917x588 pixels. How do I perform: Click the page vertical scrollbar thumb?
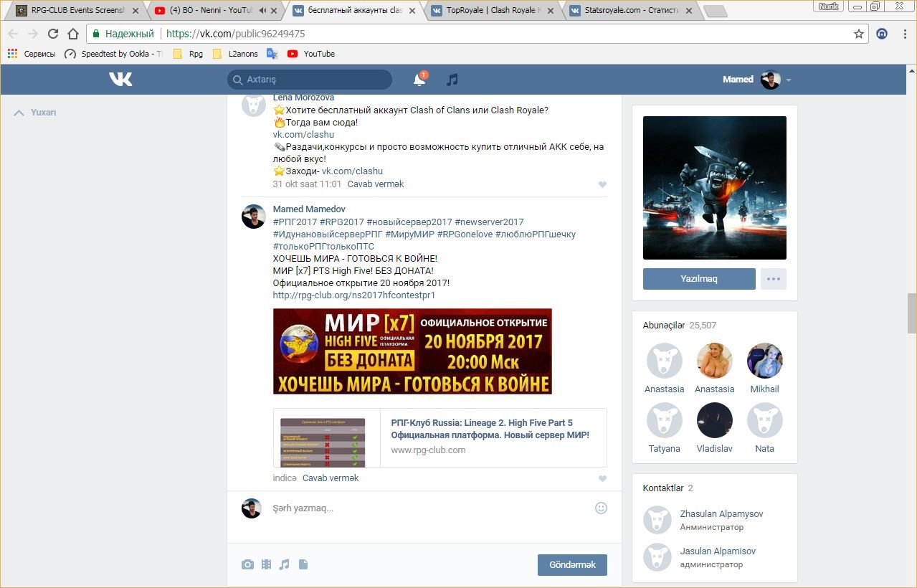click(911, 313)
